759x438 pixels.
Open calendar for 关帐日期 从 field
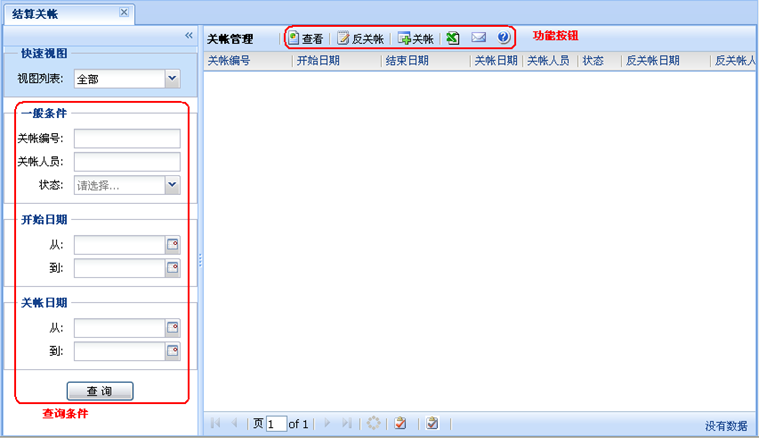[x=173, y=328]
